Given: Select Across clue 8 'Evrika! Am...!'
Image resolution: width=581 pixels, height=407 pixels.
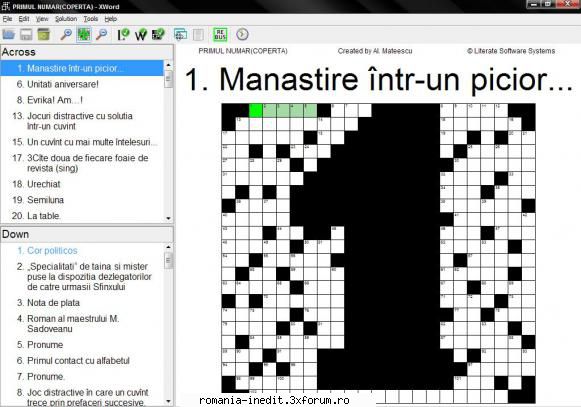Looking at the screenshot, I should pos(82,100).
